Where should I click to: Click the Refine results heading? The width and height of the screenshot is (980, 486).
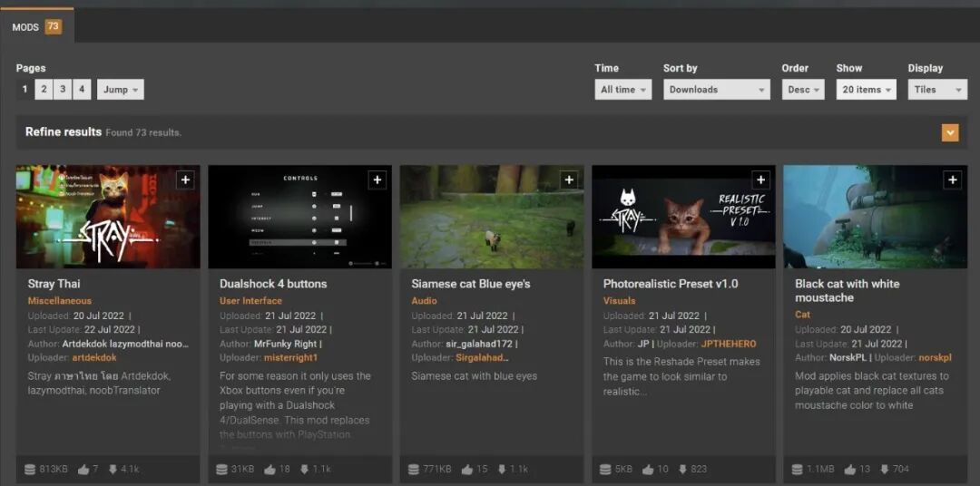[64, 131]
